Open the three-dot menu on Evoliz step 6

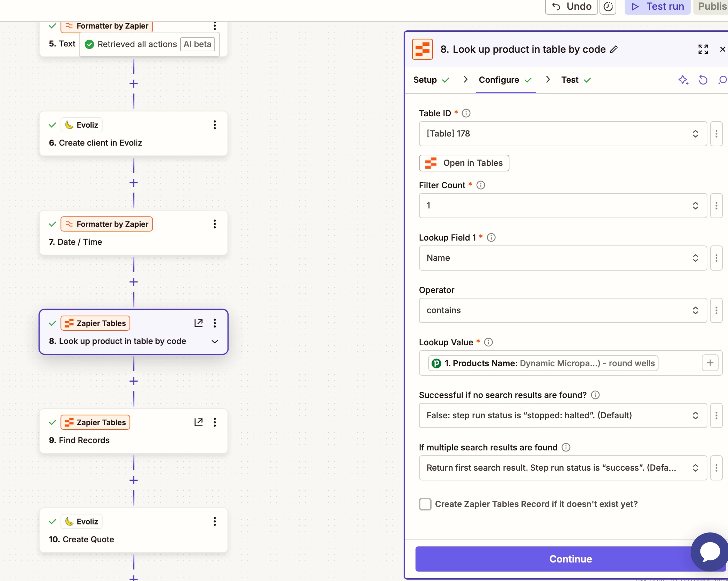pos(214,125)
